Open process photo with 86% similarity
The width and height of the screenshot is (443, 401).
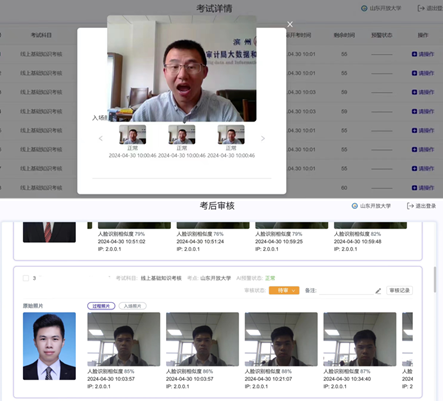(x=202, y=339)
